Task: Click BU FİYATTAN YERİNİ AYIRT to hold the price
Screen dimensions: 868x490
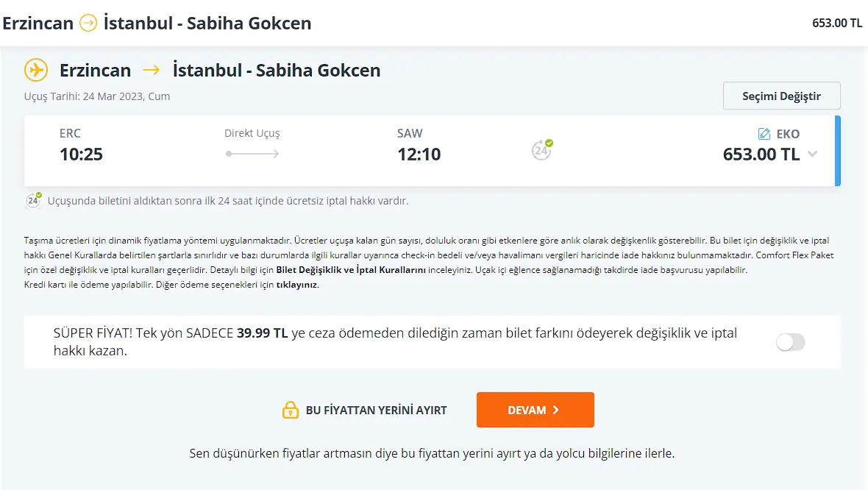Action: 375,410
